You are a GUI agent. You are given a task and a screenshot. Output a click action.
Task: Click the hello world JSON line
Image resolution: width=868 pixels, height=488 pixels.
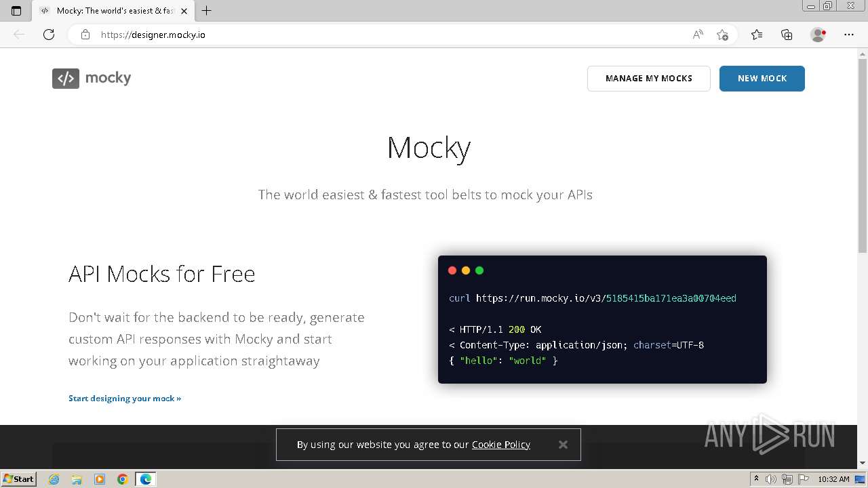tap(503, 361)
